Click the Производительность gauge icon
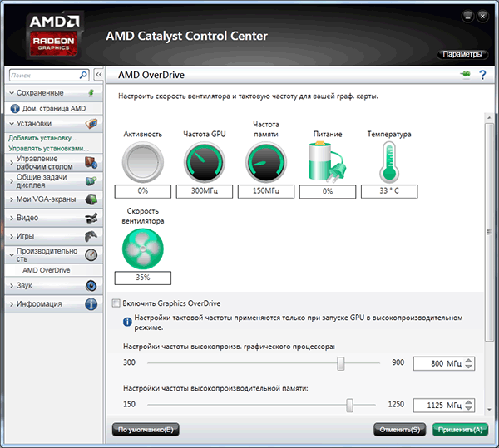Viewport: 499px width, 448px height. point(91,254)
